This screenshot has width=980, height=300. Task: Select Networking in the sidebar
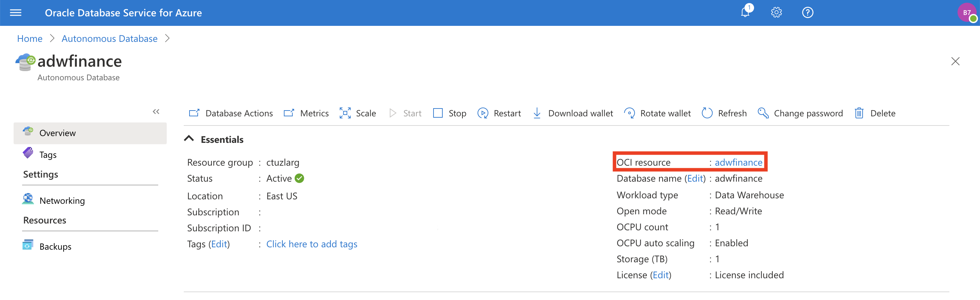point(62,200)
